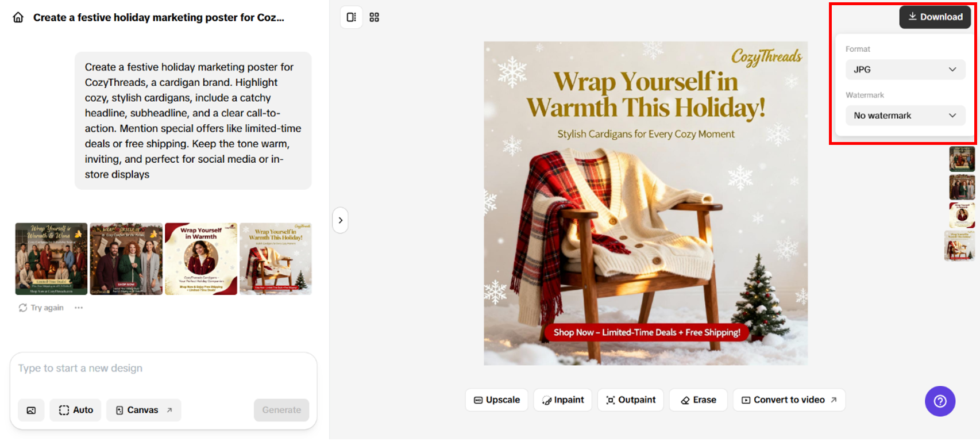Open the Auto aspect ratio selector
The image size is (980, 441).
(76, 410)
